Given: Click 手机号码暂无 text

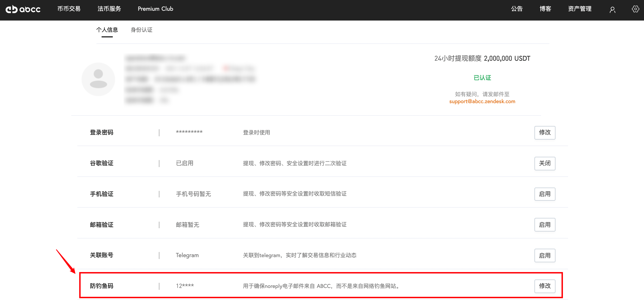Looking at the screenshot, I should coord(193,194).
